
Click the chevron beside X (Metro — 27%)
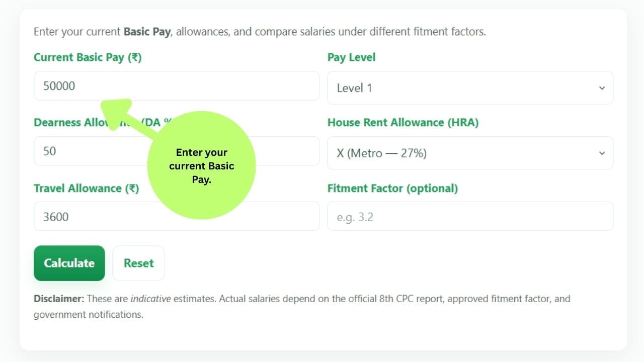pyautogui.click(x=602, y=153)
